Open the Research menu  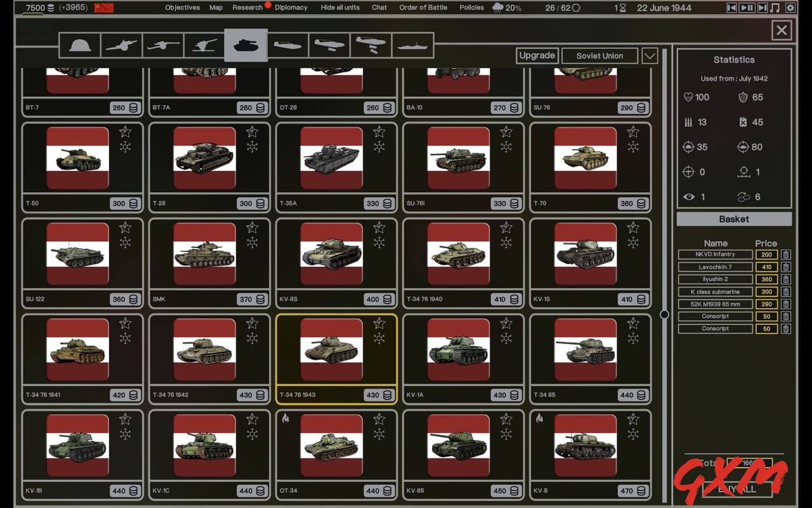pos(247,8)
